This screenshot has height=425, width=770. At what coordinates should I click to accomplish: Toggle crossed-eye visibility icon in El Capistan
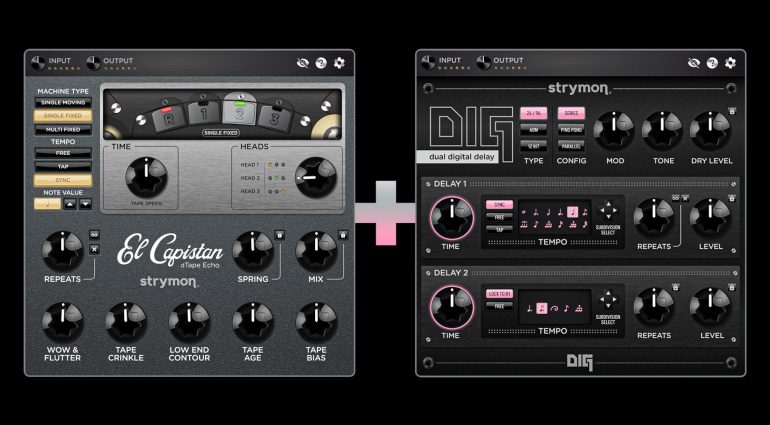(303, 63)
